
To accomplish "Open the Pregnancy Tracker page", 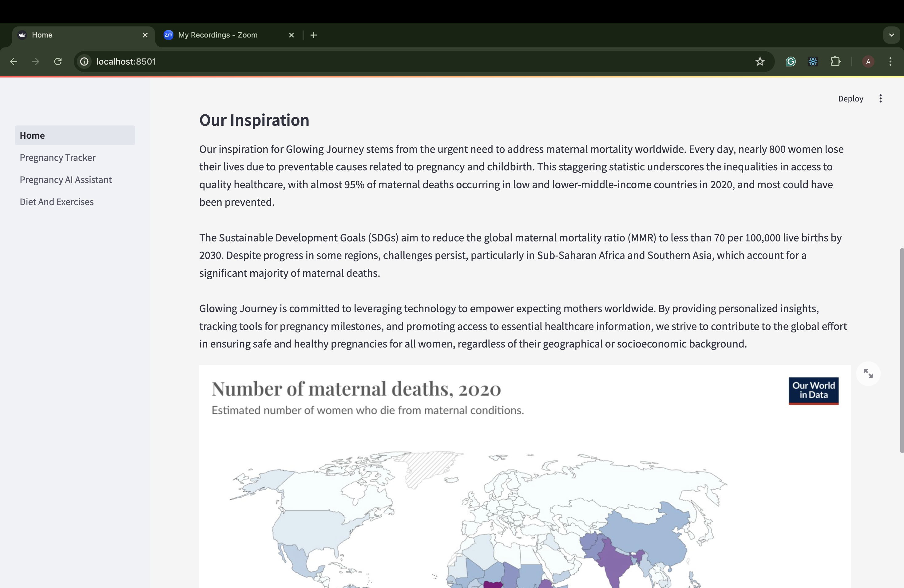I will 57,158.
